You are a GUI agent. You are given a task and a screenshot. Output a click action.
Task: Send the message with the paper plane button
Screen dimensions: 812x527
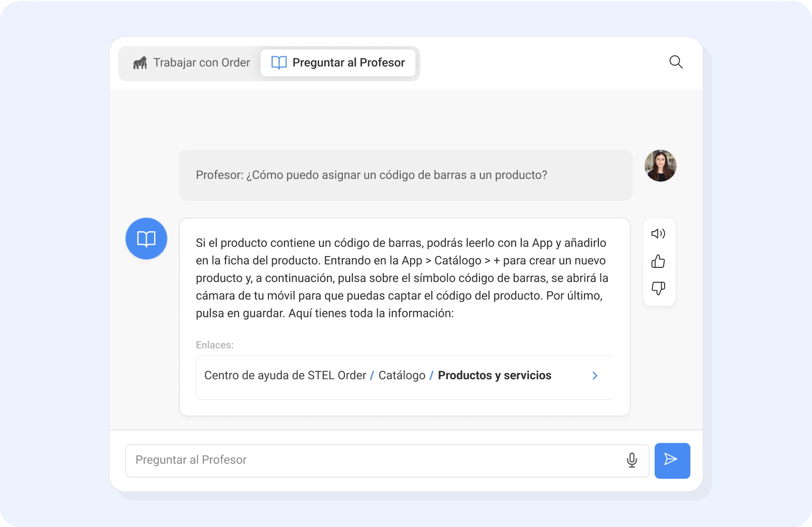click(x=672, y=460)
